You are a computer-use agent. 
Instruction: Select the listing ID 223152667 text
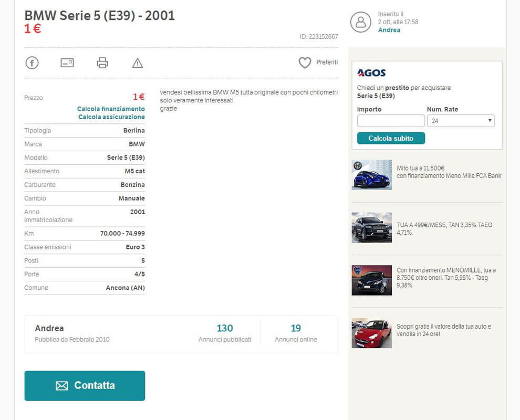click(x=319, y=36)
